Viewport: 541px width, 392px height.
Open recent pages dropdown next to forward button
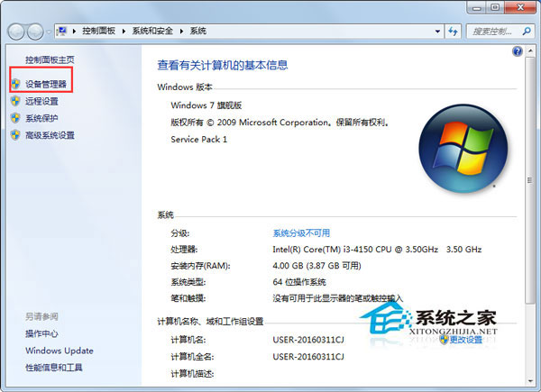click(x=49, y=32)
